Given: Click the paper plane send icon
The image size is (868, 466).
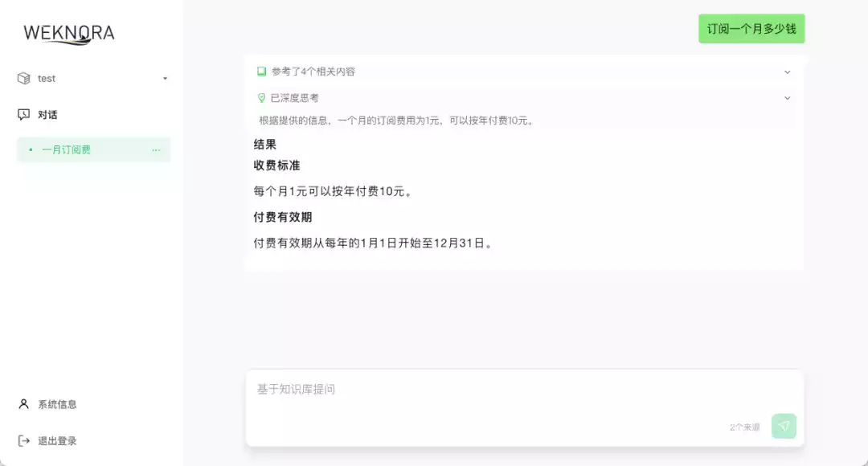Looking at the screenshot, I should (784, 426).
